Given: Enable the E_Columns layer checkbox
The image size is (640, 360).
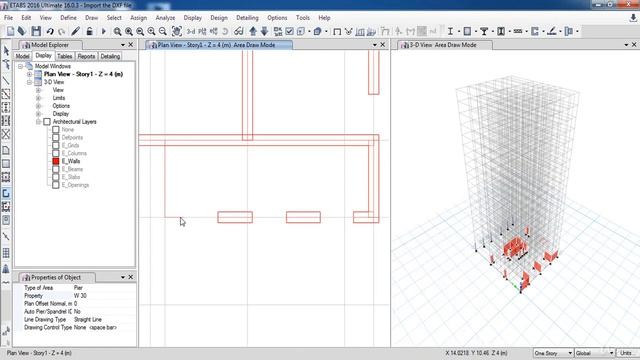Looking at the screenshot, I should click(x=56, y=153).
